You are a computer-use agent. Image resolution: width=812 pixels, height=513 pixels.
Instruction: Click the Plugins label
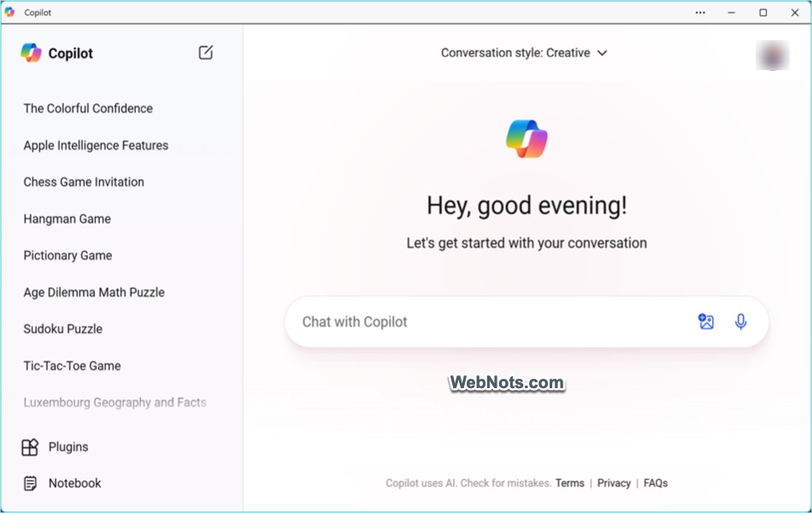(x=68, y=446)
